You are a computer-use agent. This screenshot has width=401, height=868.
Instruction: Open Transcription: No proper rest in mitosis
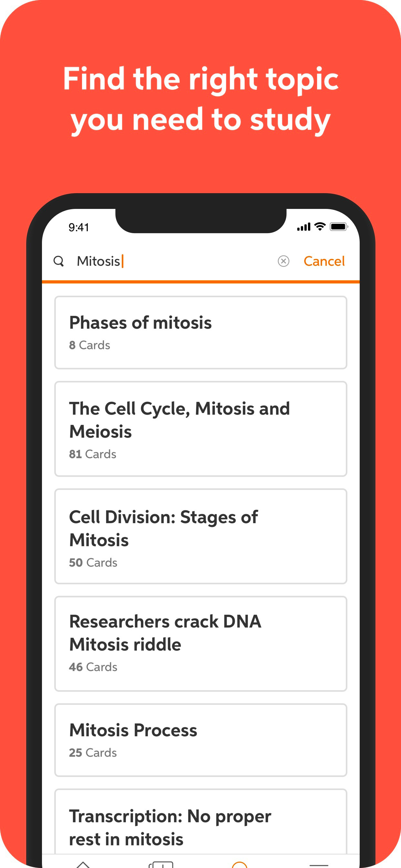pyautogui.click(x=200, y=827)
